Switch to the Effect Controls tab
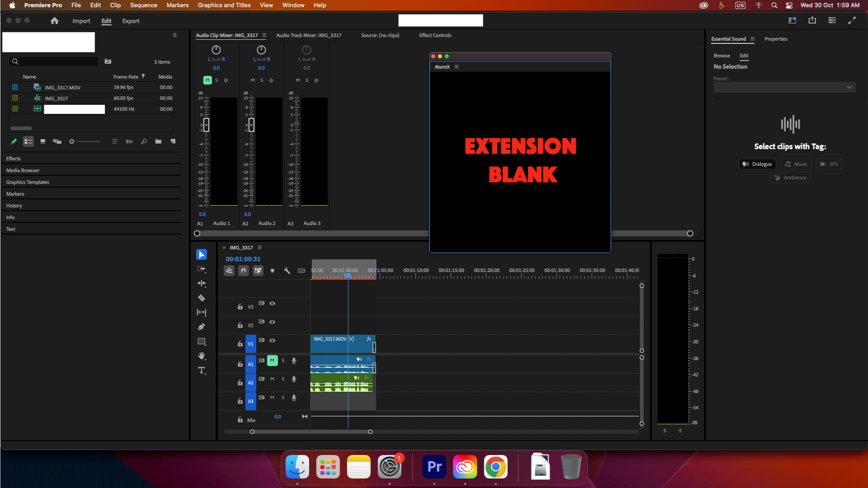This screenshot has height=488, width=868. click(435, 35)
